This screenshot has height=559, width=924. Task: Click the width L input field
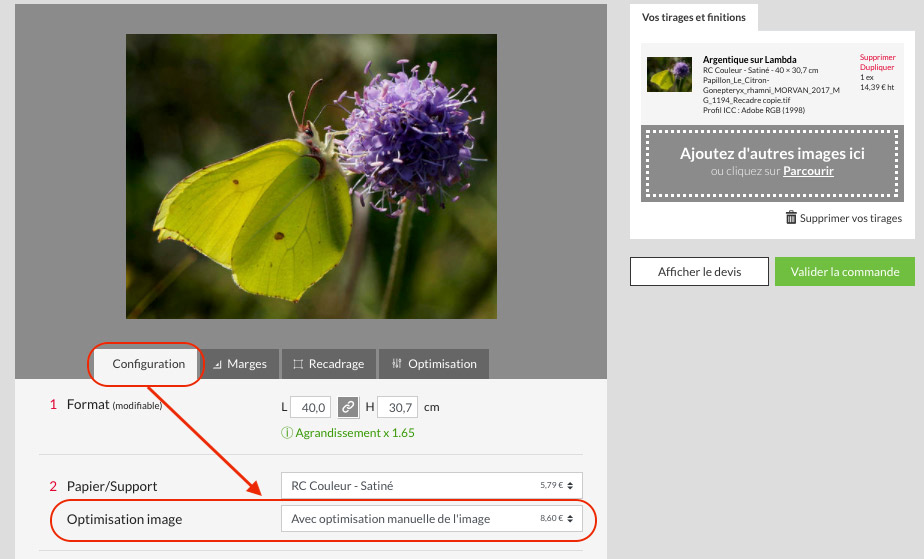click(x=311, y=407)
